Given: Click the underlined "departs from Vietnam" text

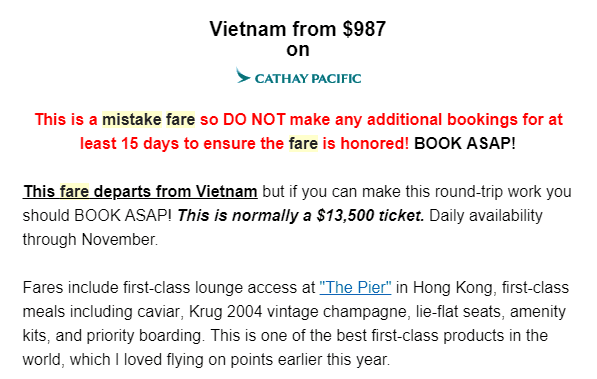Looking at the screenshot, I should (176, 192).
